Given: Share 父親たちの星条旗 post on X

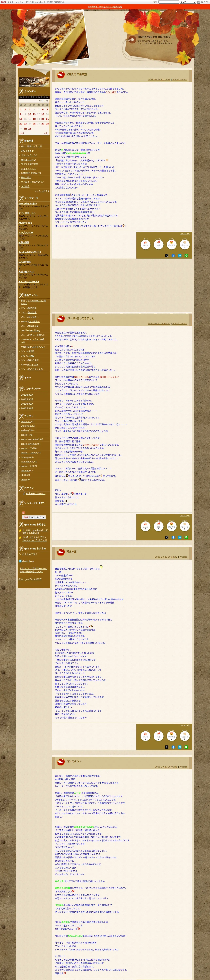Looking at the screenshot, I should 166,256.
